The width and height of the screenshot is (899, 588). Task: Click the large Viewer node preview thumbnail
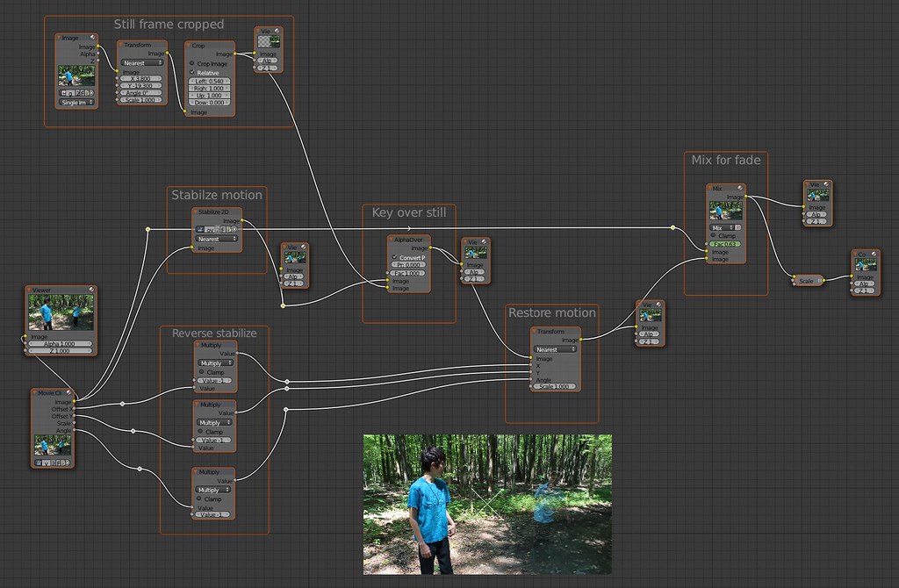point(61,313)
